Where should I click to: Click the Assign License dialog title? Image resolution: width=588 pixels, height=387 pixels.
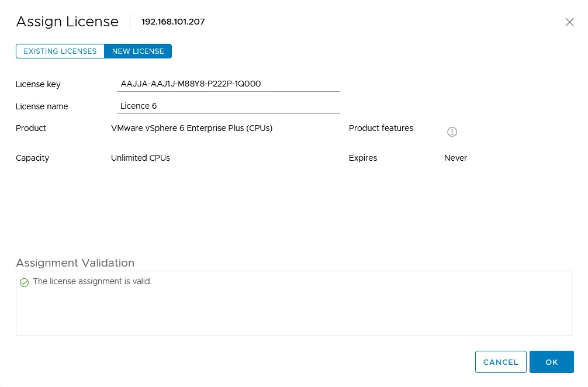pyautogui.click(x=67, y=22)
